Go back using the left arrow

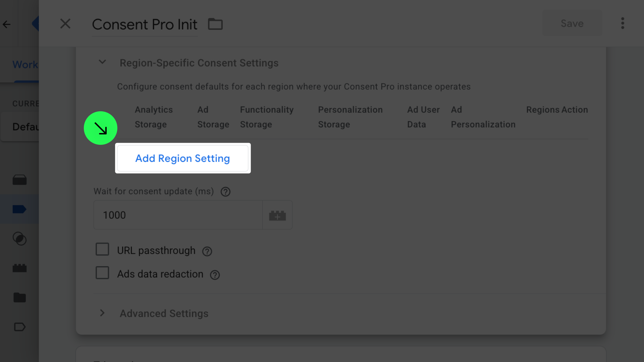7,24
